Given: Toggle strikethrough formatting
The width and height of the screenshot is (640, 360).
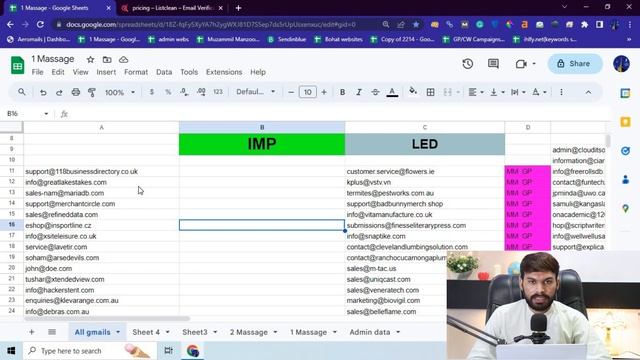Looking at the screenshot, I should [x=375, y=92].
